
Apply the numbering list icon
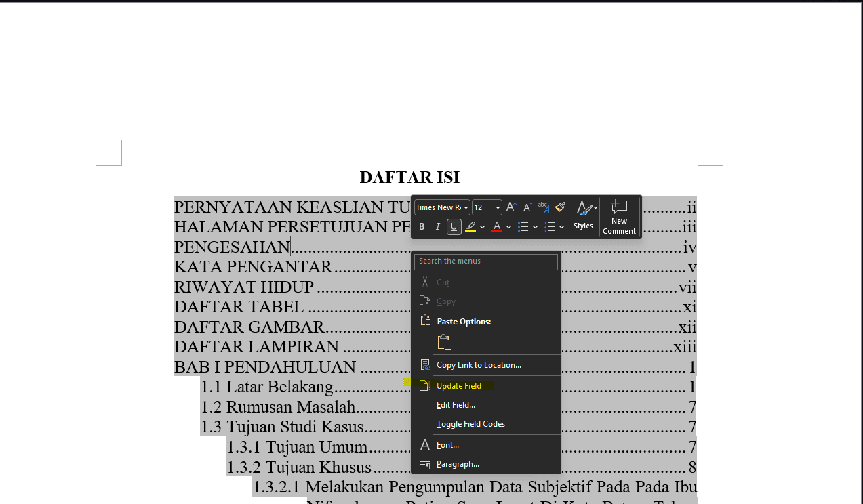coord(550,226)
